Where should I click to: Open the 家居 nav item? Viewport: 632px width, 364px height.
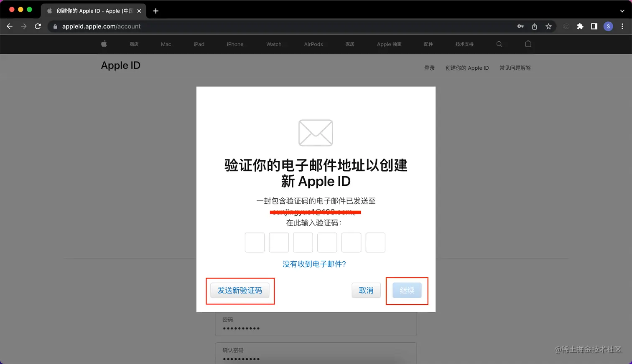(350, 44)
